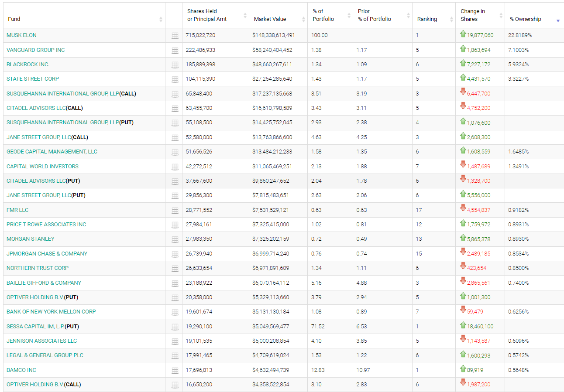Viewport: 564px width, 392px height.
Task: Open grid icon for LEGAL & GENERAL GROUP PLC
Action: (175, 356)
